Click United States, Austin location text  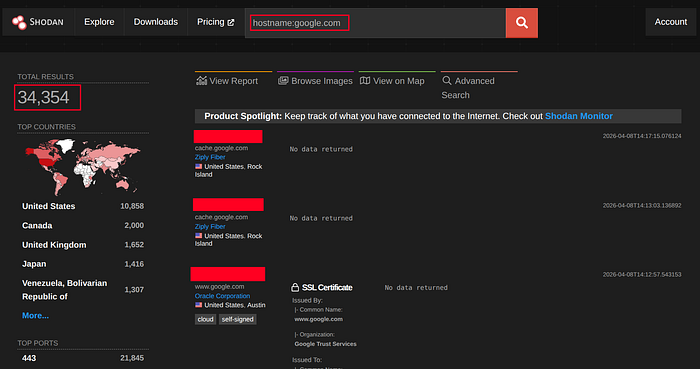pyautogui.click(x=235, y=305)
